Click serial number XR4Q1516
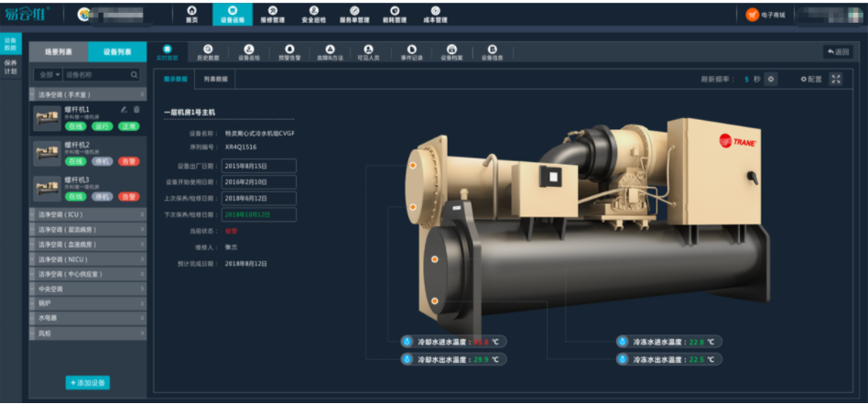This screenshot has width=868, height=404. [x=241, y=147]
